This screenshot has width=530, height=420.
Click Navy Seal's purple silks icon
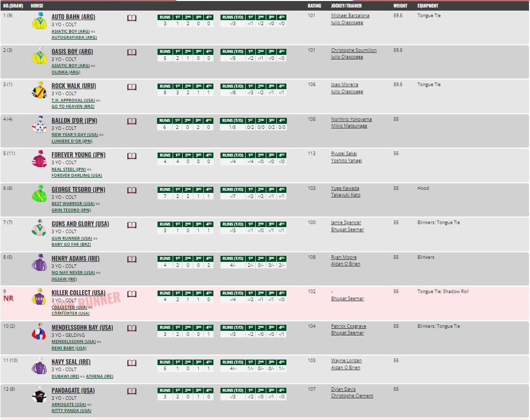(39, 366)
